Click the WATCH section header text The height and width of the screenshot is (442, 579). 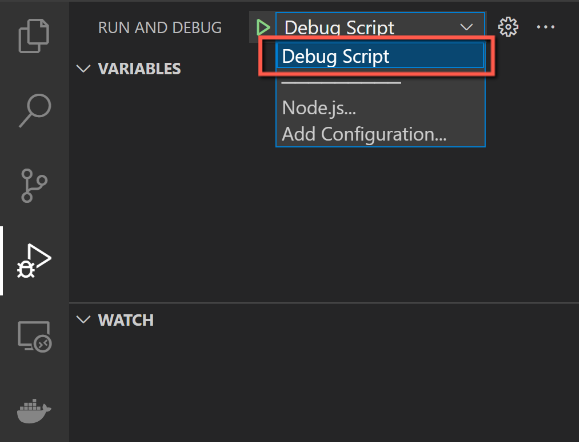[x=126, y=320]
